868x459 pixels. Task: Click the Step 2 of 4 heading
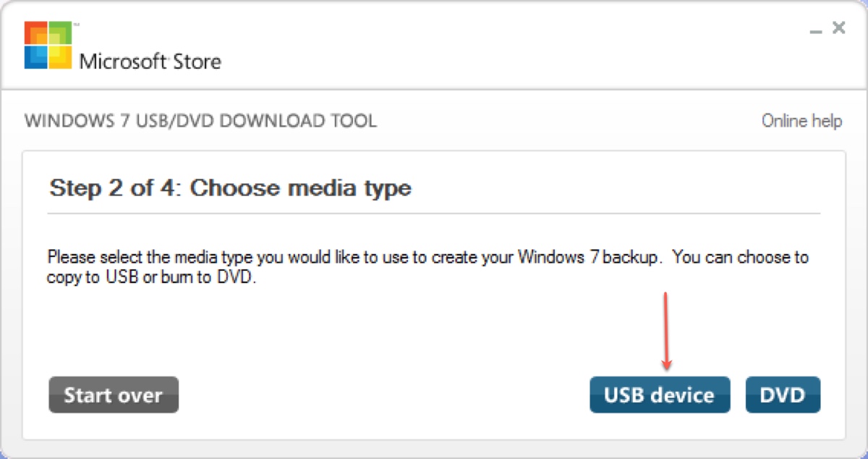229,188
